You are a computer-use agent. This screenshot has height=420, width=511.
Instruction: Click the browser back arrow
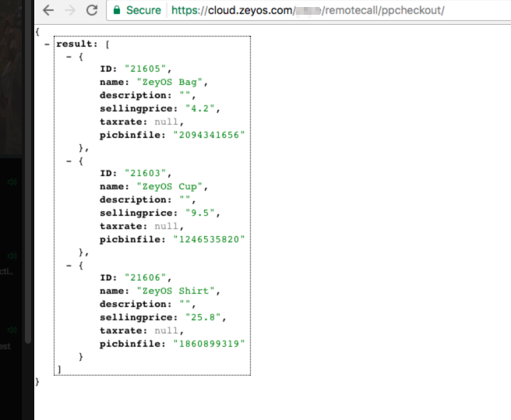[48, 10]
